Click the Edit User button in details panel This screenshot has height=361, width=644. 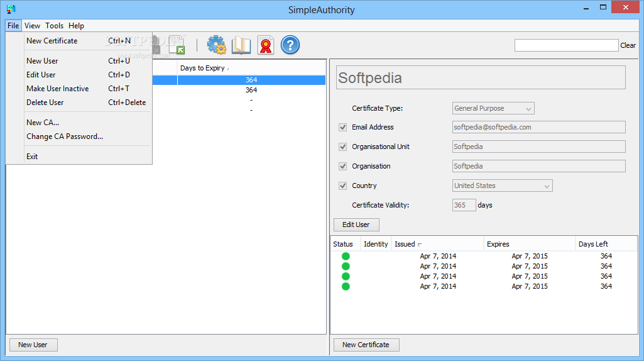point(356,225)
